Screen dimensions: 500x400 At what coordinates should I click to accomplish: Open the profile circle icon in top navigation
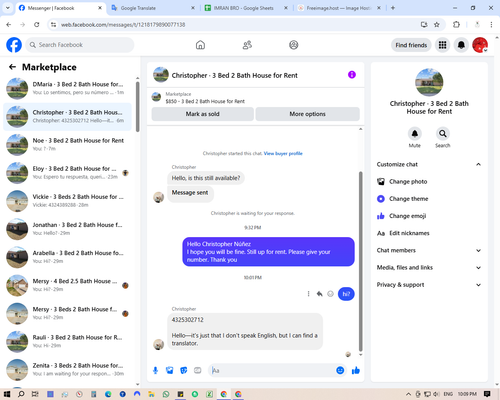pos(294,45)
